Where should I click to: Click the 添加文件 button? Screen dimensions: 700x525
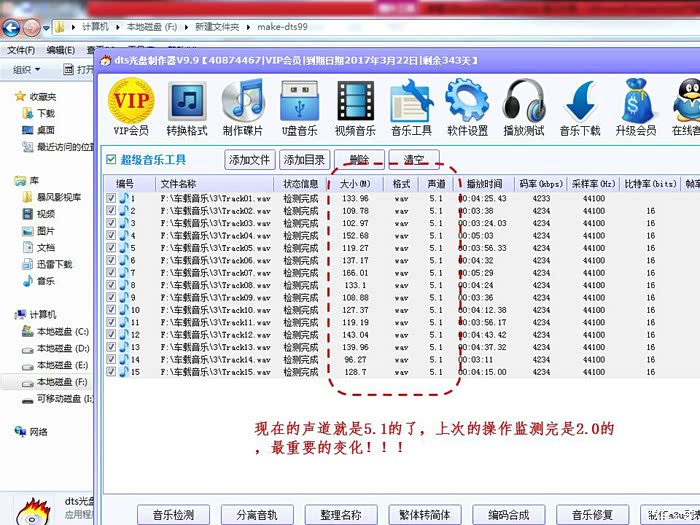[x=249, y=159]
